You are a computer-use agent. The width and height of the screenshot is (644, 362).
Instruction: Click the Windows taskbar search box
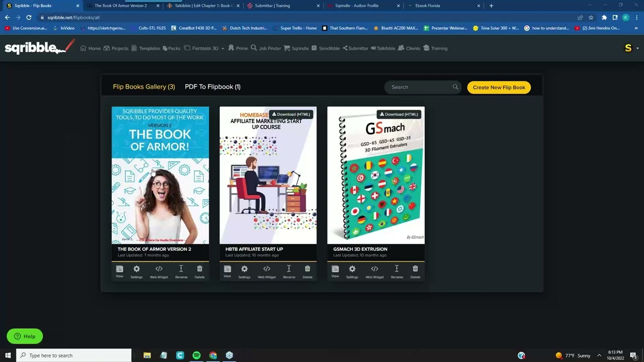coord(73,355)
